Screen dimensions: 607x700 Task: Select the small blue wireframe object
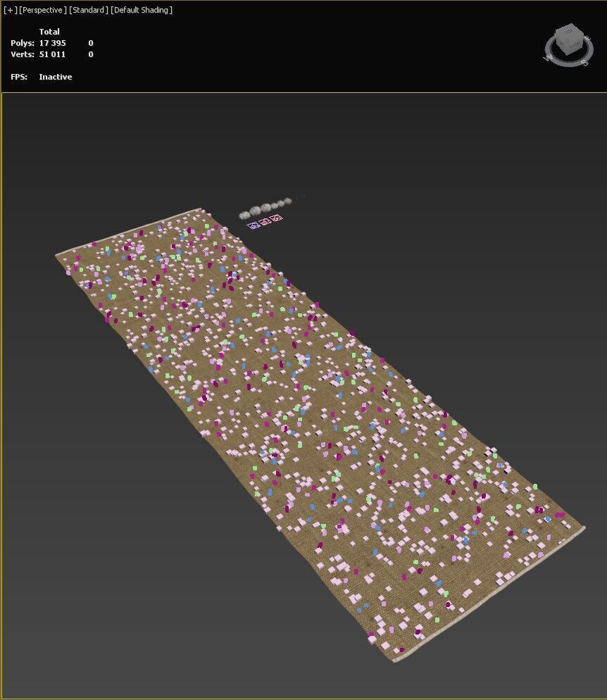pyautogui.click(x=254, y=225)
